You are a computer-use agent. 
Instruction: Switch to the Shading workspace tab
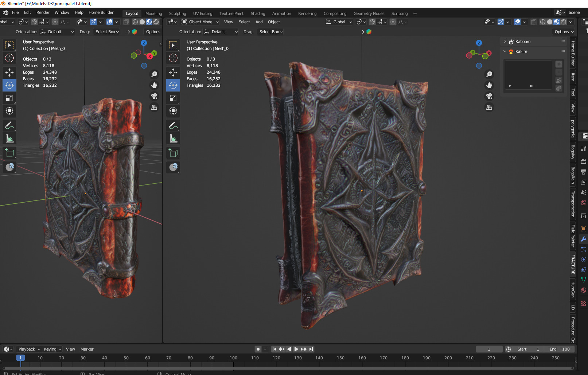click(258, 13)
